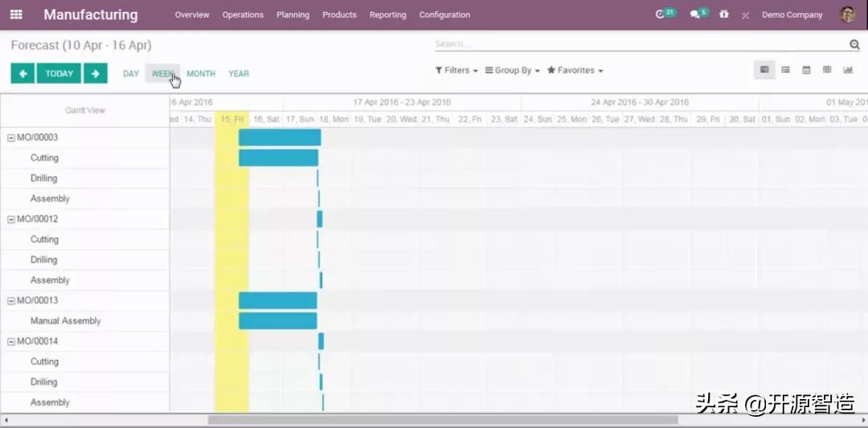Click the TODAY button

click(59, 73)
